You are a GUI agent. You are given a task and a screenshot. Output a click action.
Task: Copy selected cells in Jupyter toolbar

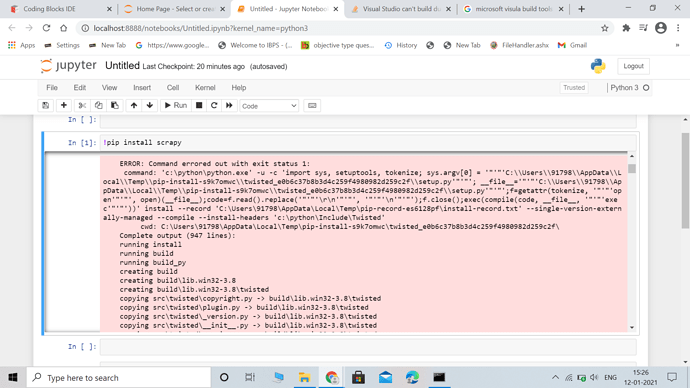[99, 106]
